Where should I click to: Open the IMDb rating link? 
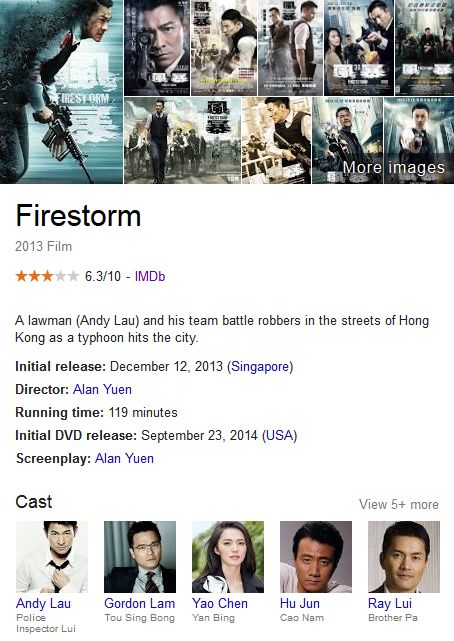coord(150,276)
